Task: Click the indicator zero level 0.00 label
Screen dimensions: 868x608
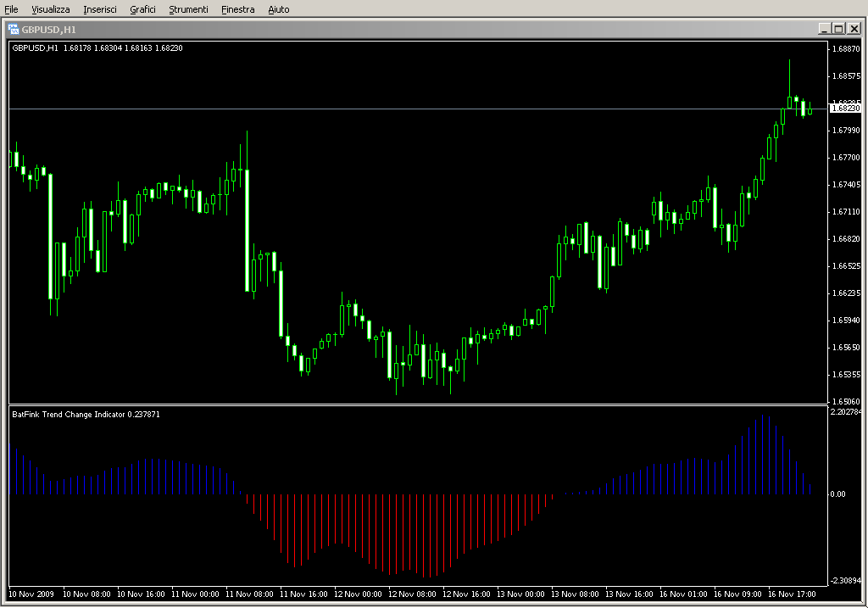Action: tap(837, 494)
